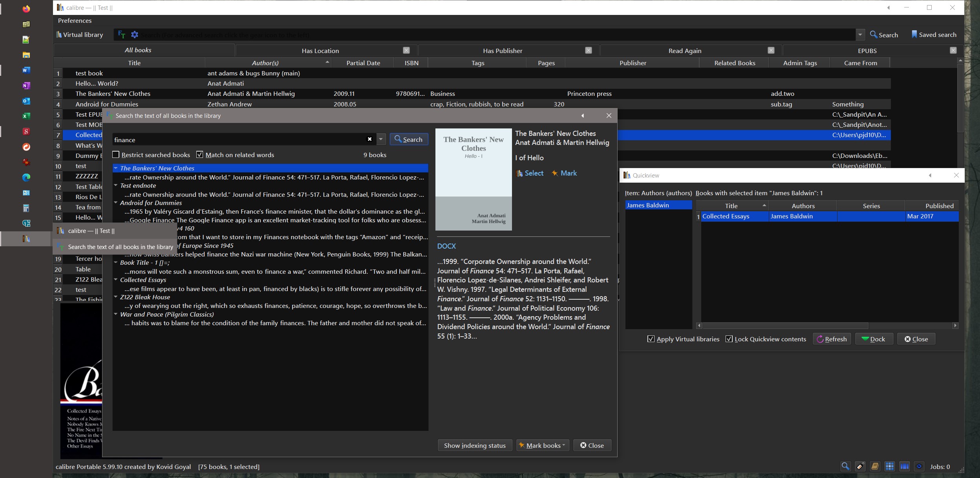
Task: Toggle the Search bar layout icon
Action: pos(845,466)
